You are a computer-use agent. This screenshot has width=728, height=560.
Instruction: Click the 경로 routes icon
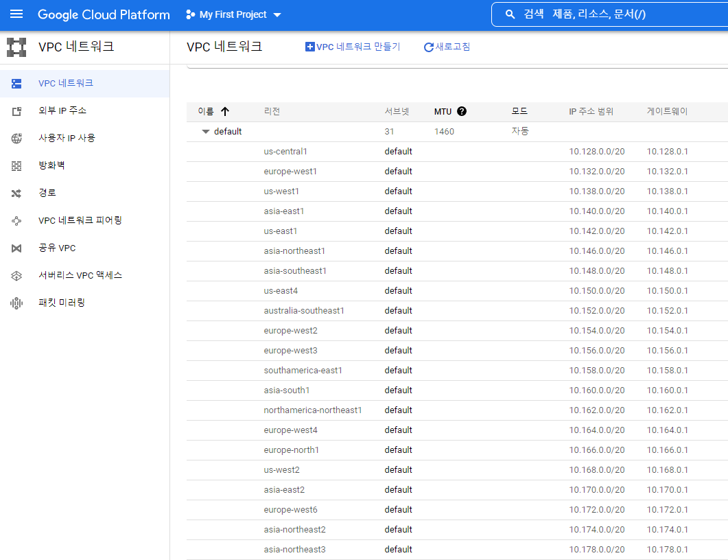point(16,193)
